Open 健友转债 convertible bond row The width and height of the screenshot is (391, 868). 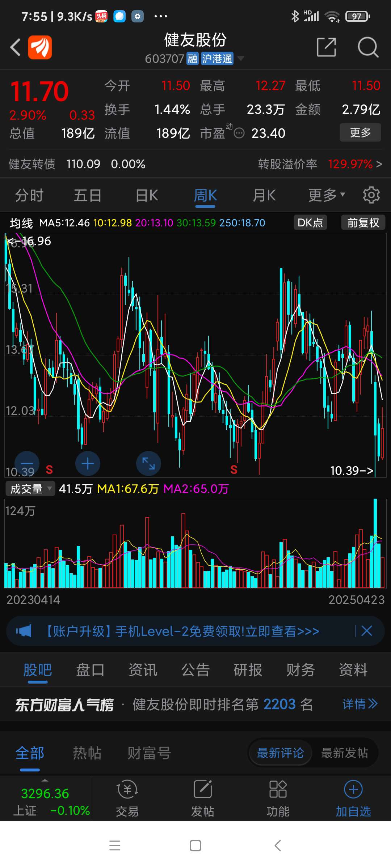coord(77,164)
